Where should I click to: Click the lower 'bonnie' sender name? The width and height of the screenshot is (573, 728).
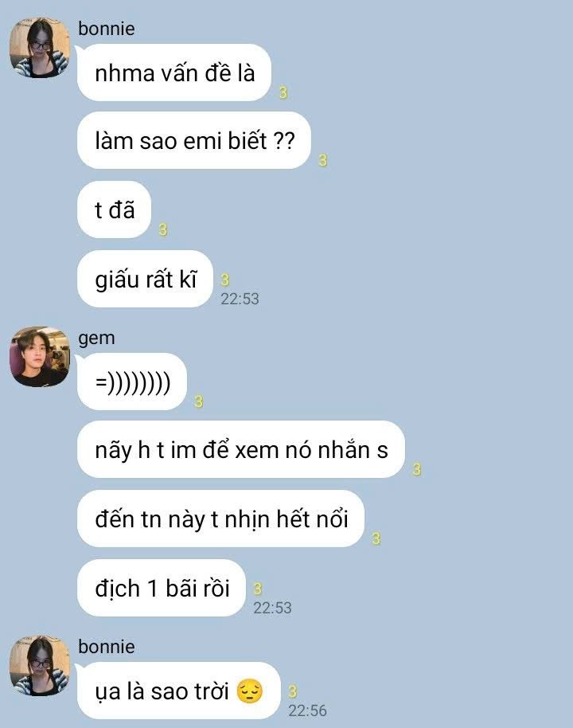(107, 647)
